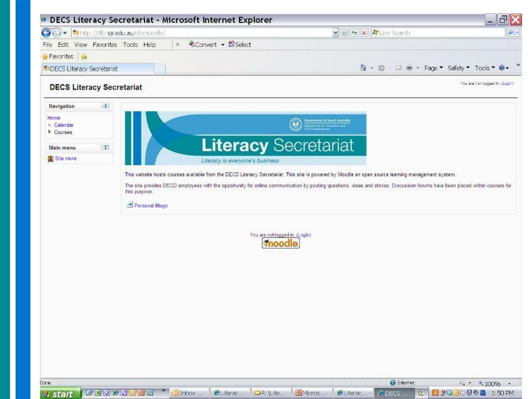Click the Login link at top right

(508, 84)
